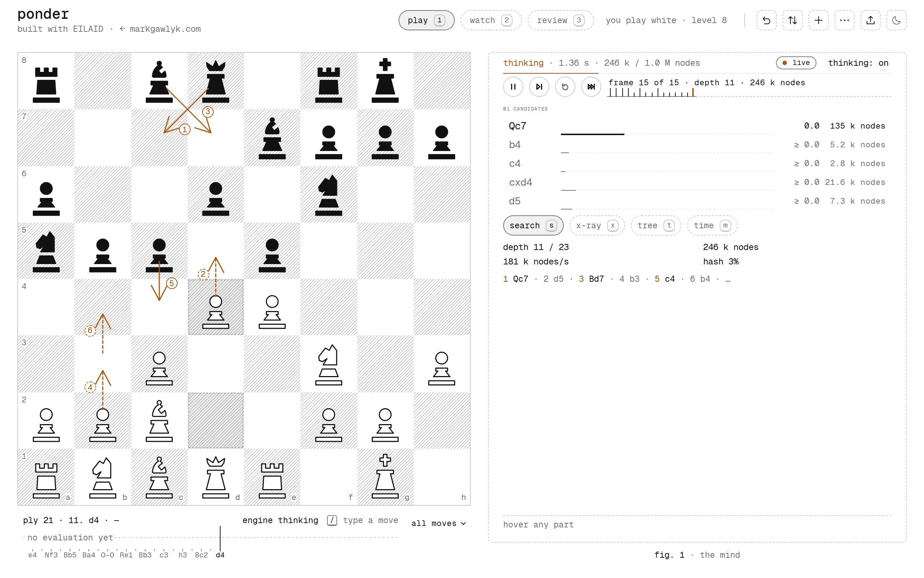Step forward one frame in playback
Viewport: 924px width, 578px height.
click(x=539, y=87)
